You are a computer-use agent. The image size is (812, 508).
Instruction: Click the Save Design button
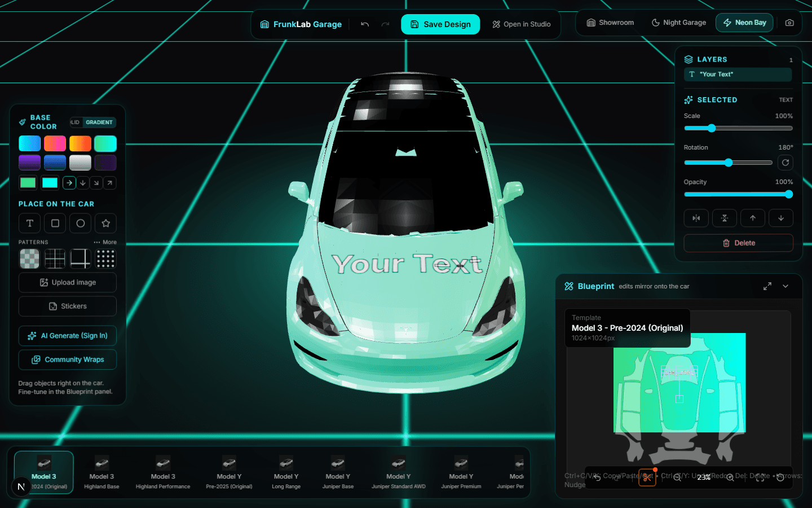coord(440,24)
